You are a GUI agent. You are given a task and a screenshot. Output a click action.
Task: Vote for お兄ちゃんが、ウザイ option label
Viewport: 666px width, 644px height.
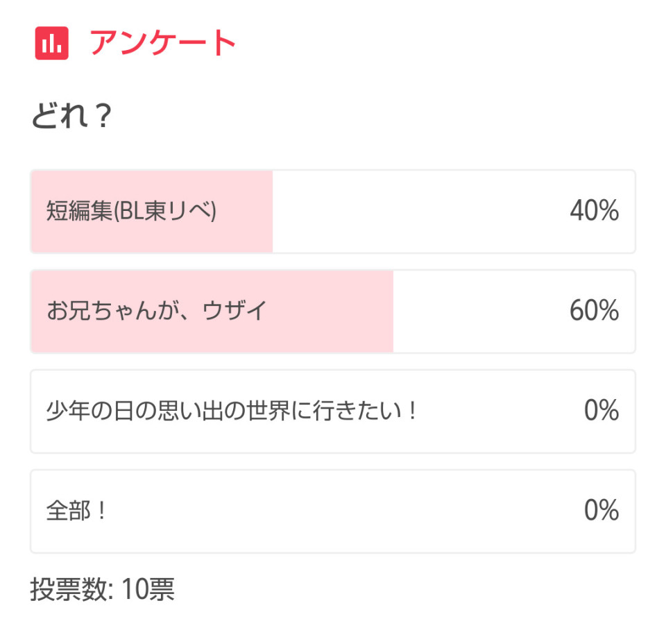pos(156,310)
